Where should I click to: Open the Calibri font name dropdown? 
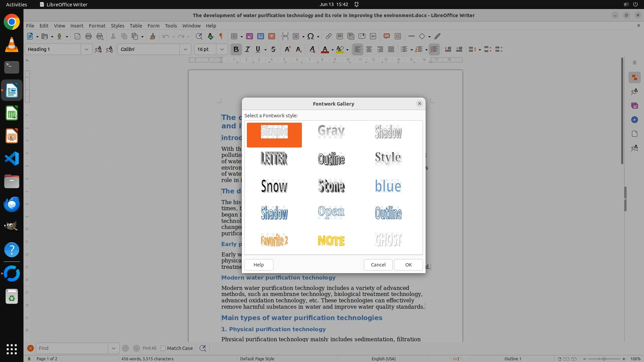(185, 49)
